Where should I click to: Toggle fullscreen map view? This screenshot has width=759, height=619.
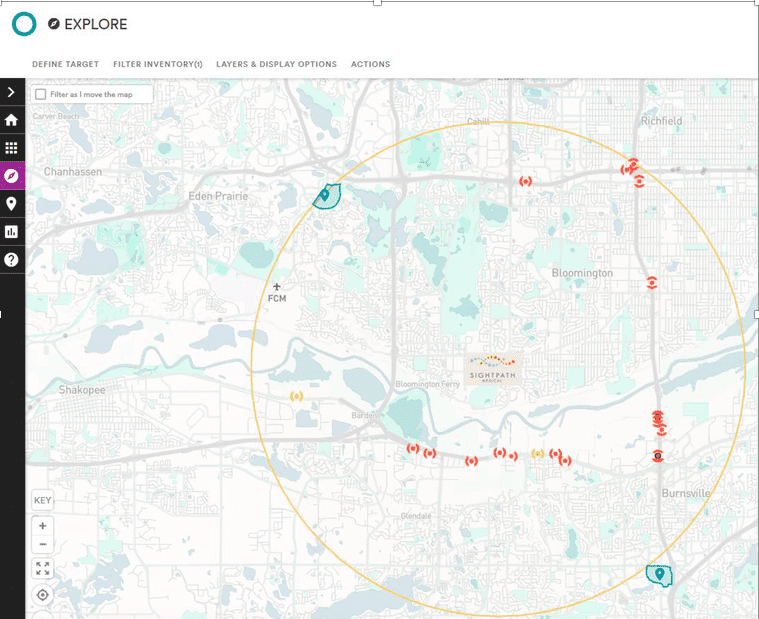point(42,569)
